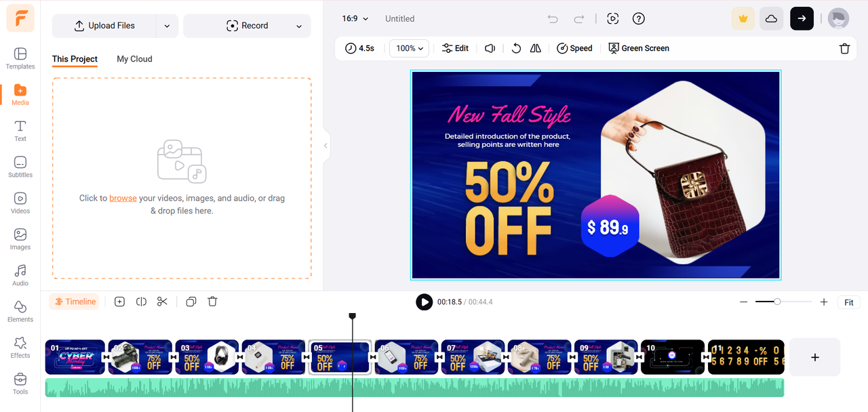Click the duplicate scene icon

[x=191, y=302]
